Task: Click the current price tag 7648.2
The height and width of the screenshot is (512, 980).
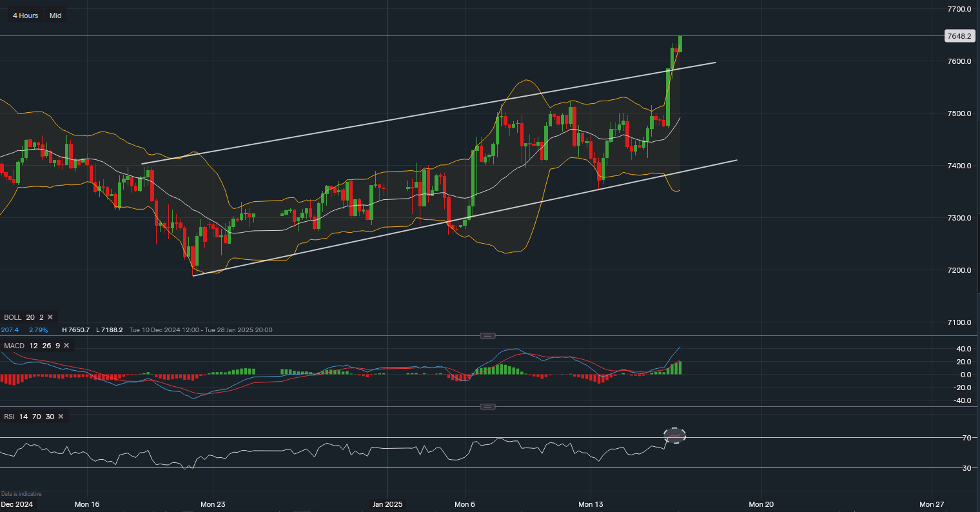Action: click(x=958, y=36)
